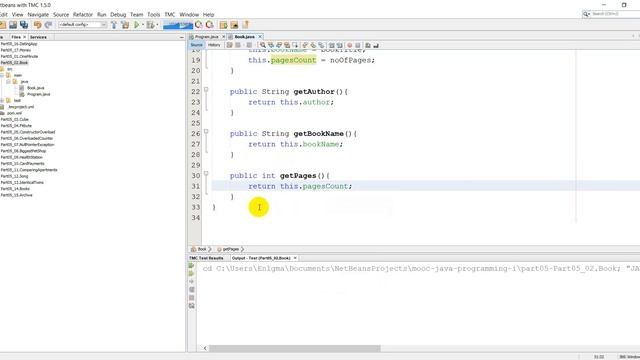Open the Source menu

pyautogui.click(x=61, y=15)
